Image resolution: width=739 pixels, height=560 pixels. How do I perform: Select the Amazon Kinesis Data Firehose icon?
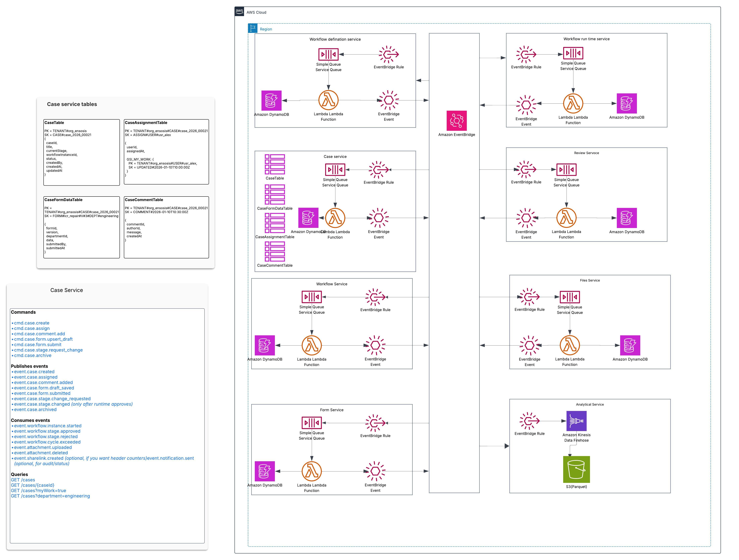point(576,421)
